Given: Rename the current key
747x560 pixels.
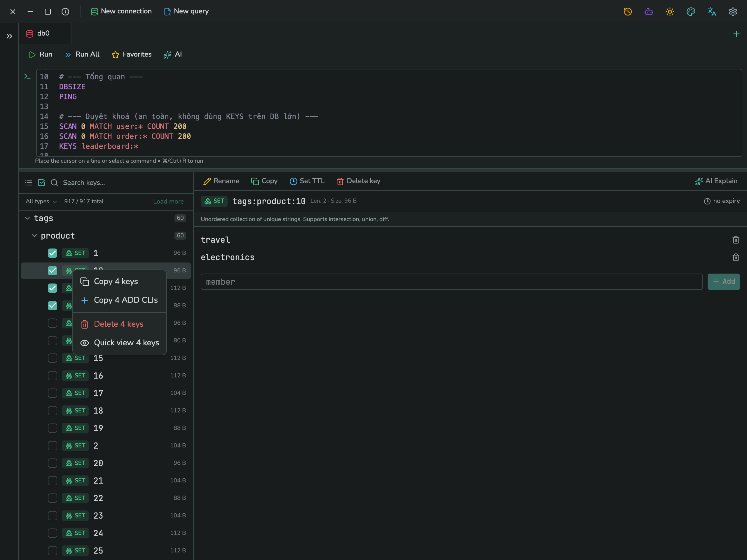Looking at the screenshot, I should tap(221, 181).
